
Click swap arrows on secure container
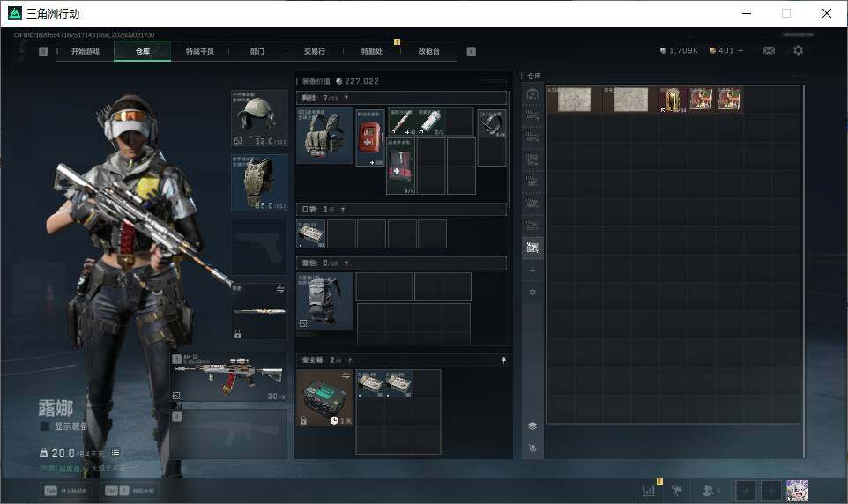(x=346, y=376)
